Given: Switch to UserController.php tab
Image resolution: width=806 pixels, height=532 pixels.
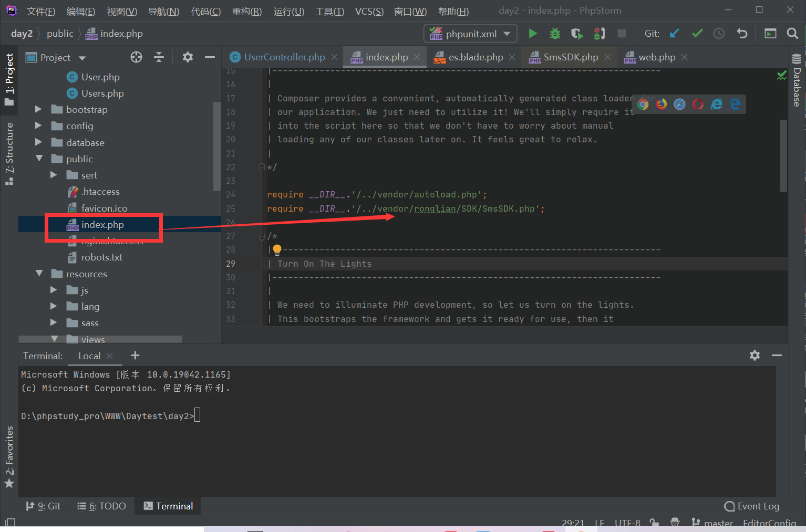Looking at the screenshot, I should click(284, 57).
